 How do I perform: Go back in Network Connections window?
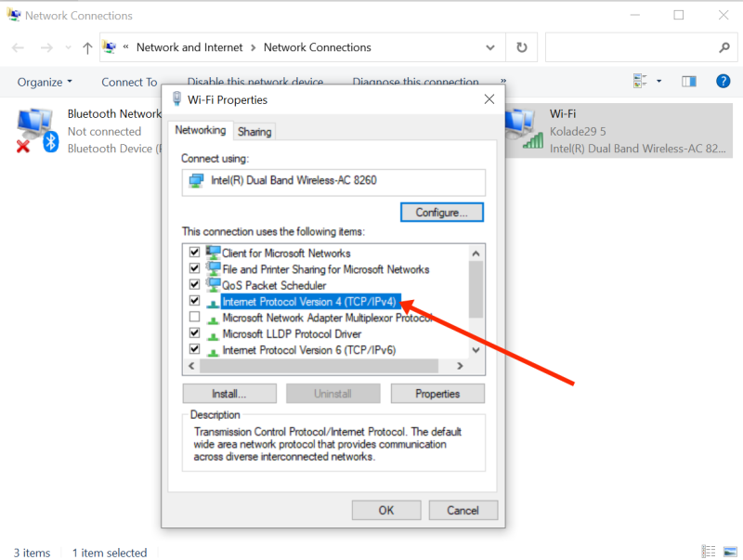[18, 47]
